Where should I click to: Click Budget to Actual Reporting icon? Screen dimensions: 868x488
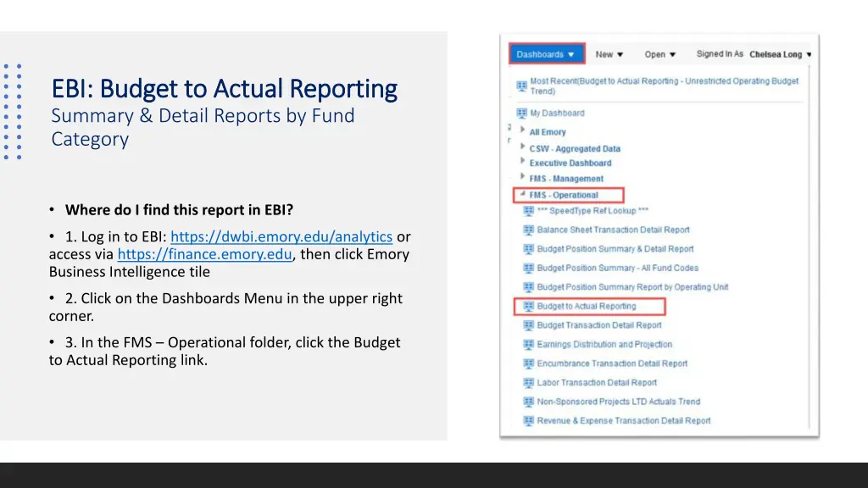(x=529, y=307)
